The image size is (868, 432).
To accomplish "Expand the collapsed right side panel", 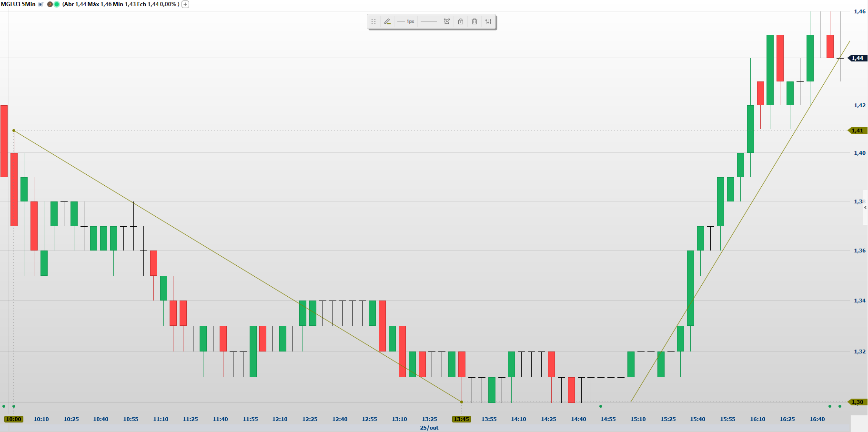I will click(865, 208).
